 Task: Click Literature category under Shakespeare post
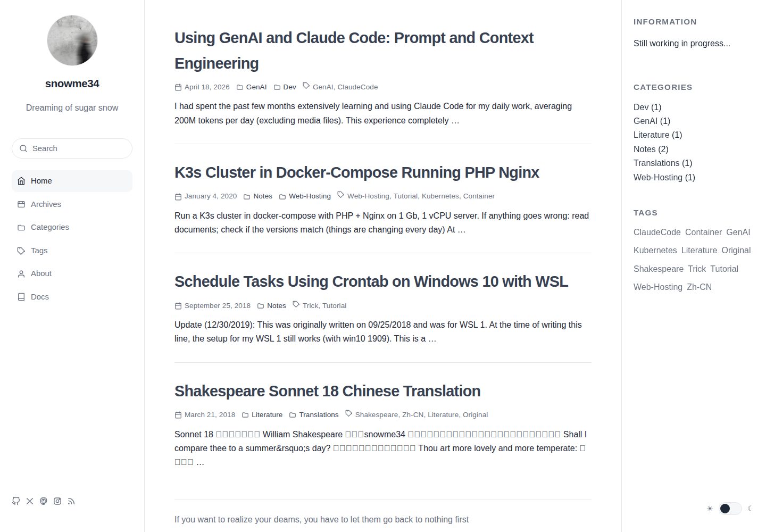[x=267, y=415]
